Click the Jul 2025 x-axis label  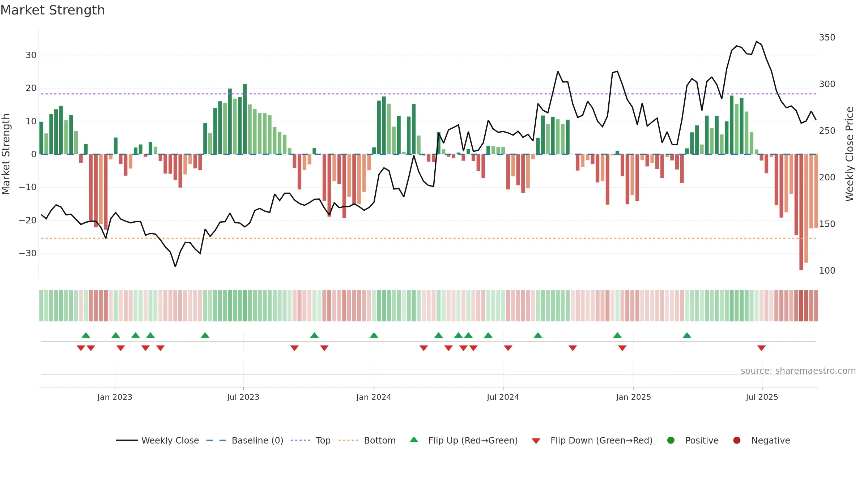762,397
